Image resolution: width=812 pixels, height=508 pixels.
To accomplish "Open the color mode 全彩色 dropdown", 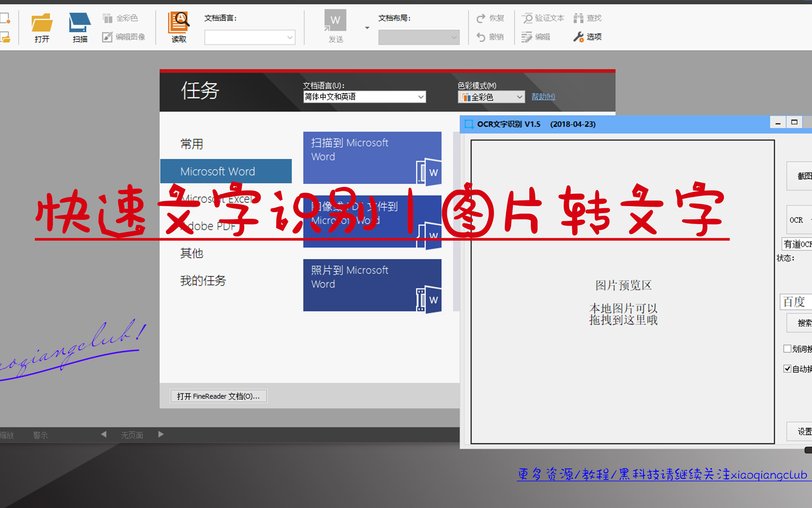I will coord(491,97).
